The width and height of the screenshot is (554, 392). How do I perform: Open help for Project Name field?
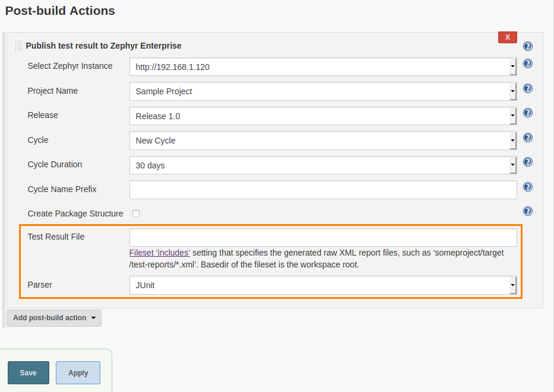click(x=527, y=89)
